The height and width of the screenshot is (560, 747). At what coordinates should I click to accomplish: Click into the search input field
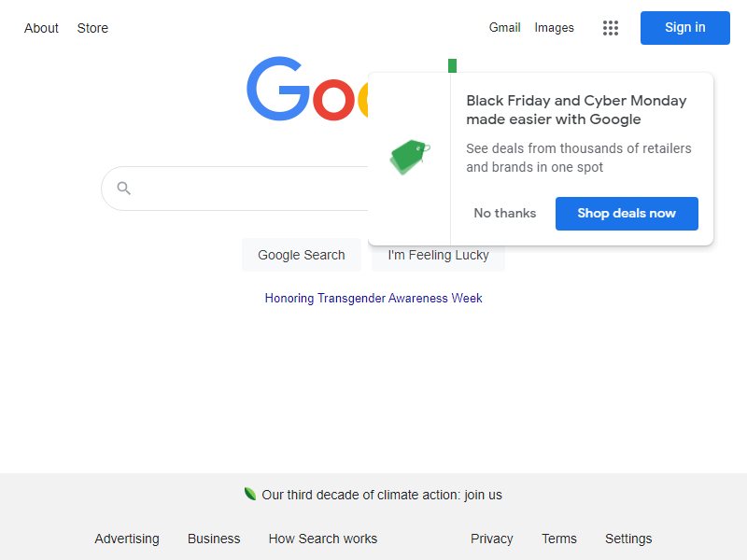[x=252, y=189]
